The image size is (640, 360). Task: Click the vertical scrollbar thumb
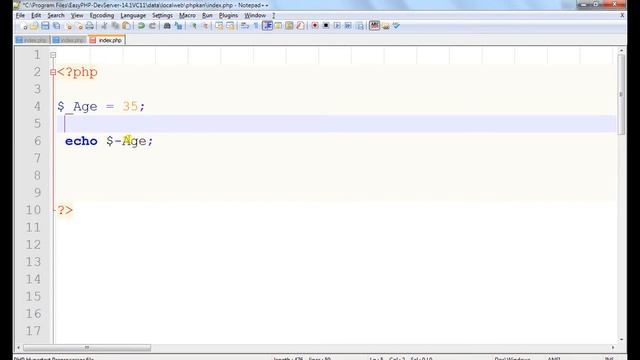(x=621, y=95)
